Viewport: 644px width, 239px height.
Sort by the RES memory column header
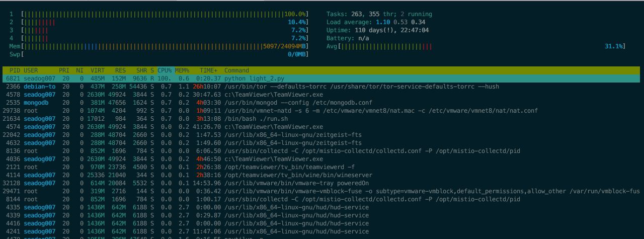click(x=120, y=70)
